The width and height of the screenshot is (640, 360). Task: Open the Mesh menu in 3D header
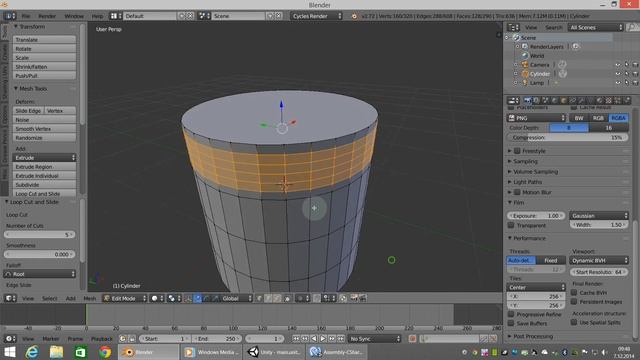click(90, 298)
